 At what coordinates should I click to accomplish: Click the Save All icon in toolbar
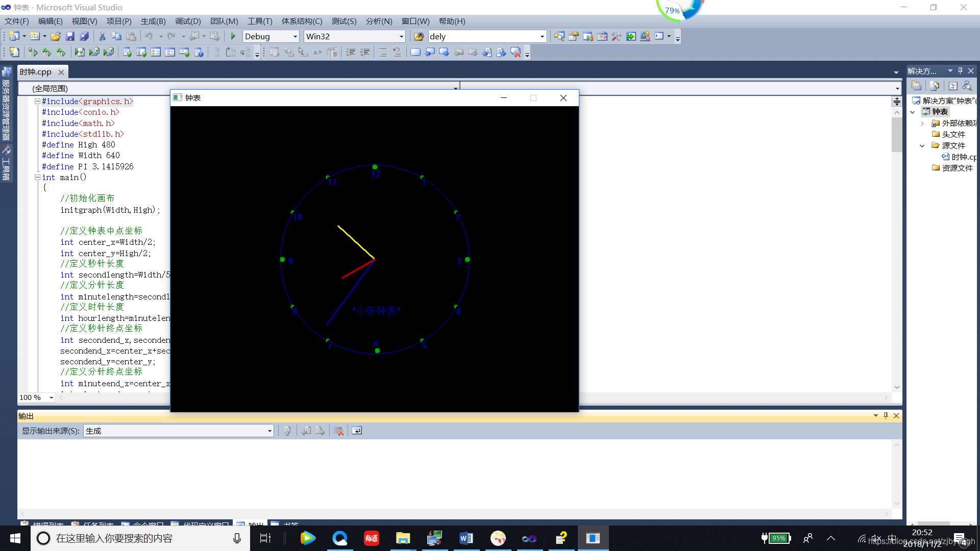point(85,36)
